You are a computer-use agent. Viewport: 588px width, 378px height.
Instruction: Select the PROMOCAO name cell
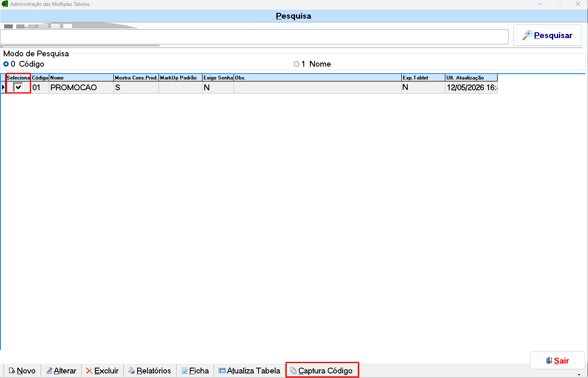(81, 87)
